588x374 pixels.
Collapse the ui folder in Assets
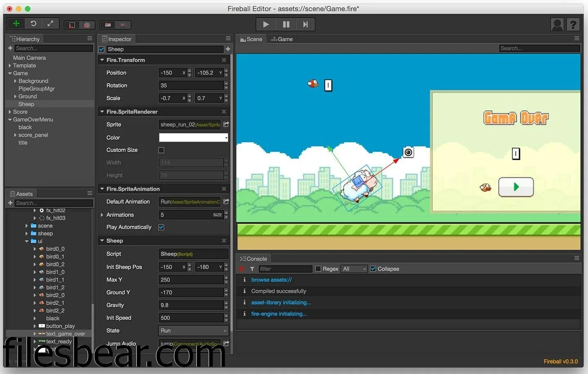click(27, 241)
